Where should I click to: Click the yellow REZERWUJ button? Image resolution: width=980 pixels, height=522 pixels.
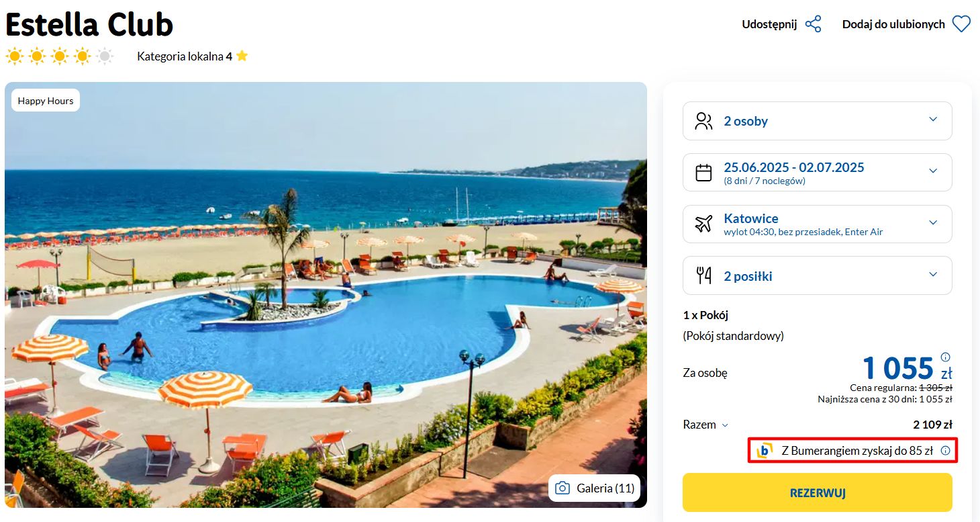[x=818, y=492]
